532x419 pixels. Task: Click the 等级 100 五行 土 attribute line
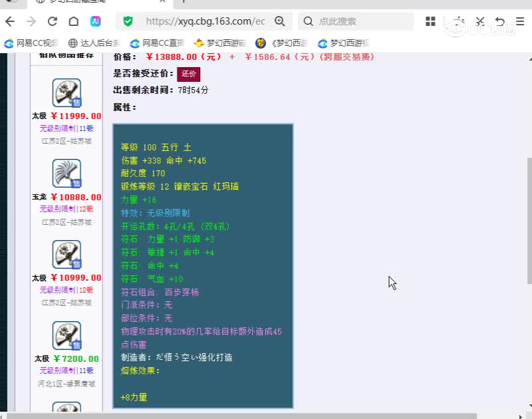156,147
